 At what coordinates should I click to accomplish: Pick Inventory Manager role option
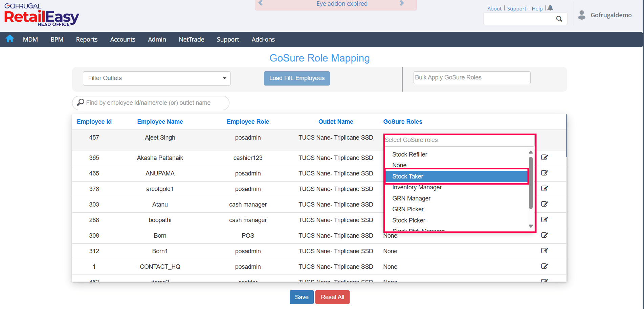click(x=417, y=187)
